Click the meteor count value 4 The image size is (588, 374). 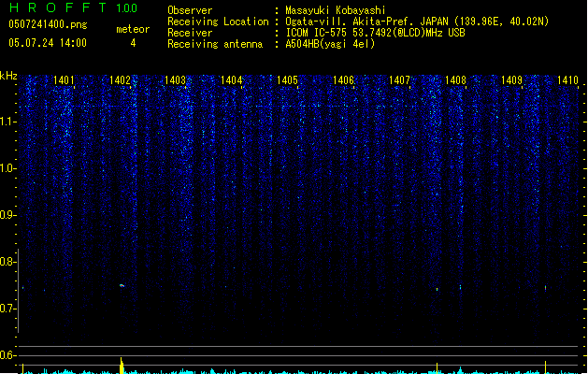coord(133,43)
